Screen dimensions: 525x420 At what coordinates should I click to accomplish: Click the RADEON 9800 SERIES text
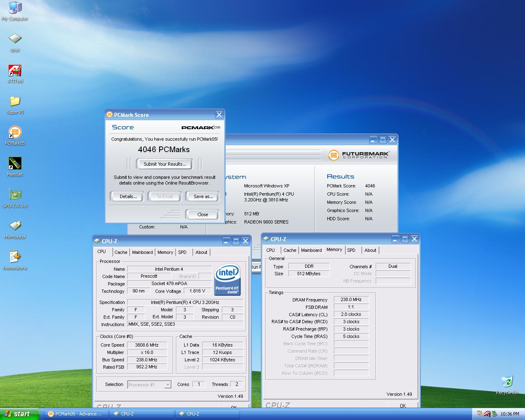coord(266,222)
